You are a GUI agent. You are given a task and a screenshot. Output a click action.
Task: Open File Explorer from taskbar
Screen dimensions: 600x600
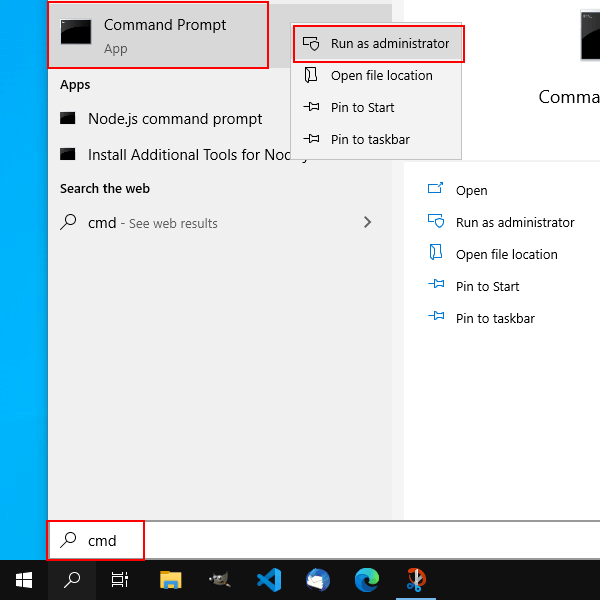170,580
